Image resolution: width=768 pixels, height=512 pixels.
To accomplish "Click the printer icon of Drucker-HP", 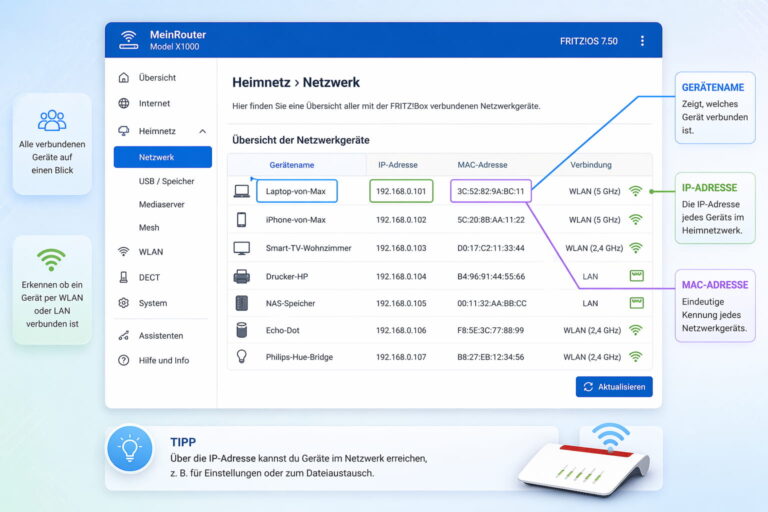I will coord(241,276).
